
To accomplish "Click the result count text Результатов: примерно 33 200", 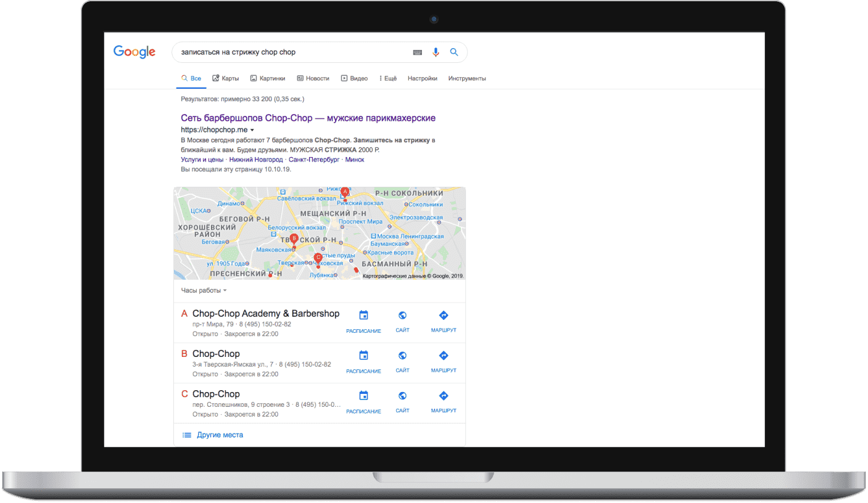I will coord(242,99).
